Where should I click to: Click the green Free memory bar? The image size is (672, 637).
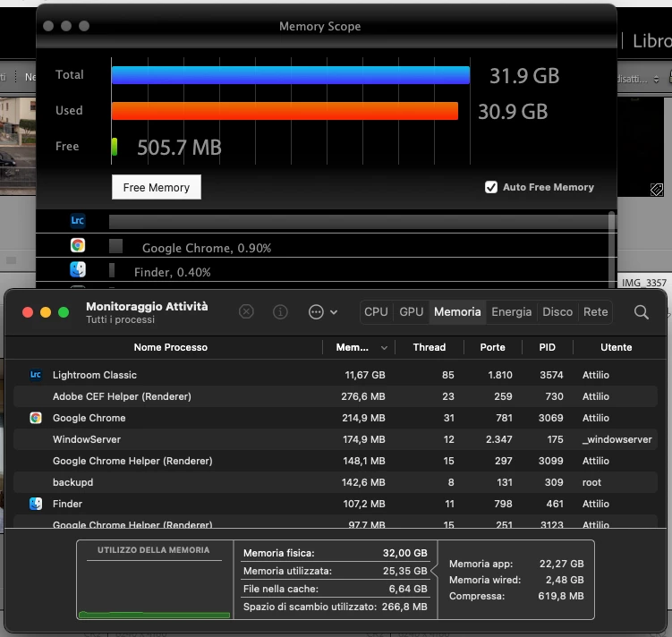(x=115, y=147)
